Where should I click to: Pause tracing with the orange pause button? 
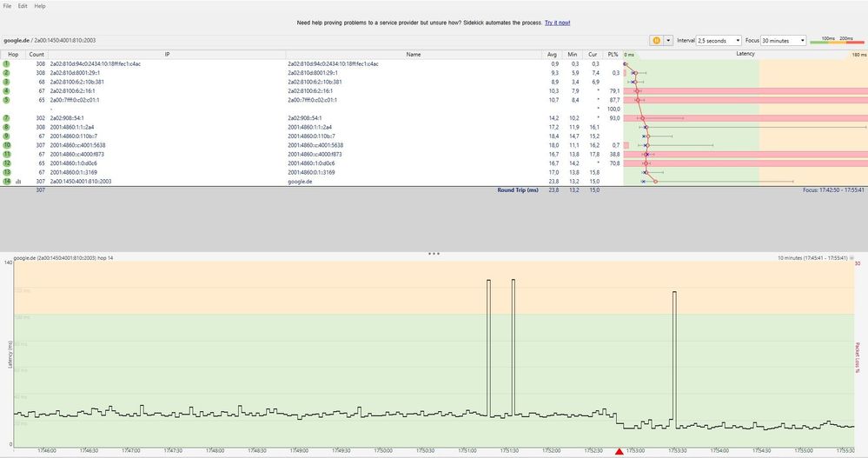657,41
